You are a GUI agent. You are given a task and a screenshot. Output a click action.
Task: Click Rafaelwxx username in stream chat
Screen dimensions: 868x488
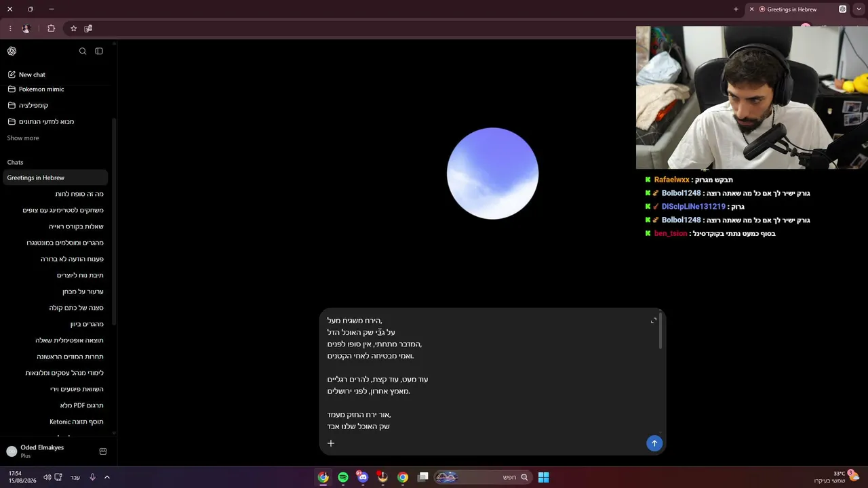[x=671, y=180]
